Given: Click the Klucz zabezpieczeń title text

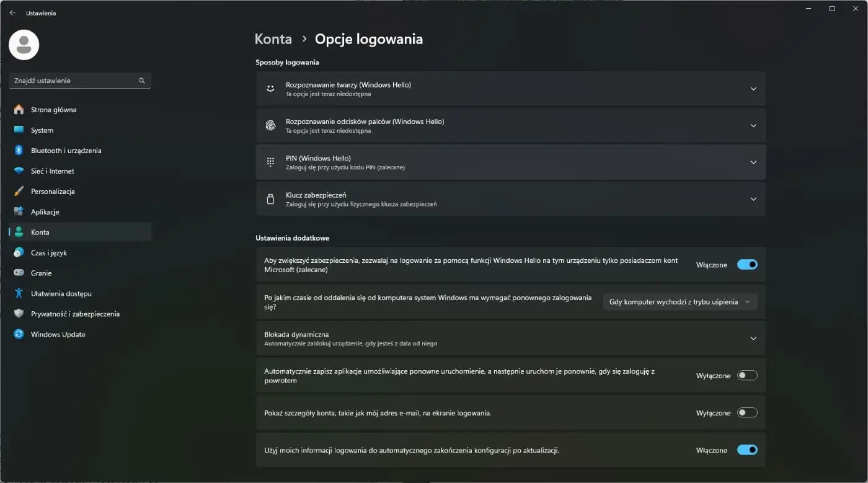Looking at the screenshot, I should (316, 195).
